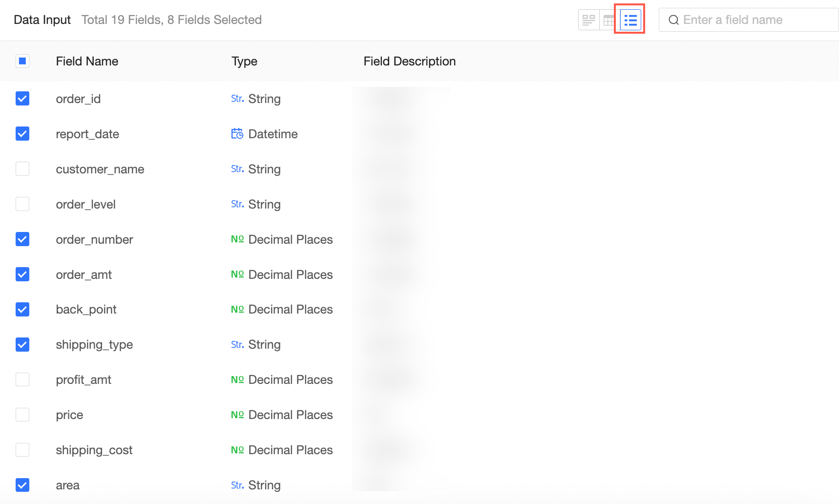This screenshot has width=839, height=504.
Task: Click the area field name
Action: [x=67, y=485]
